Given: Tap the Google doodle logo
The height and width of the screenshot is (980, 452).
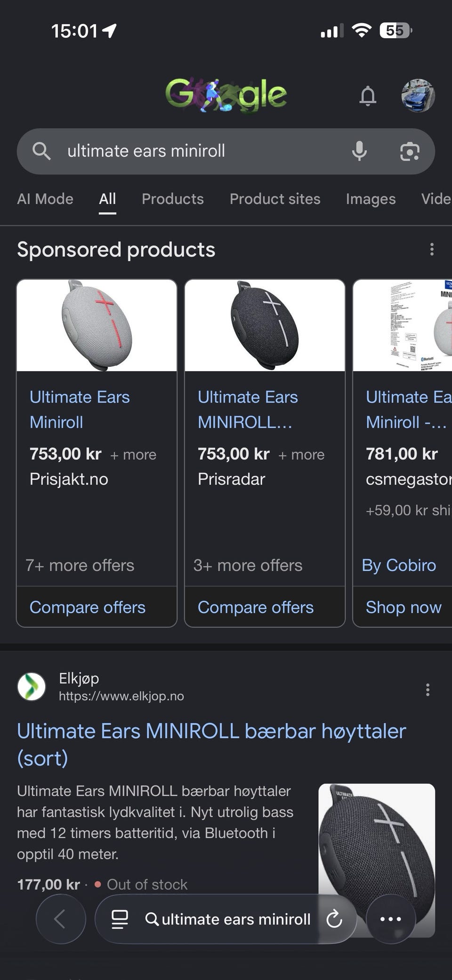Looking at the screenshot, I should (x=226, y=96).
